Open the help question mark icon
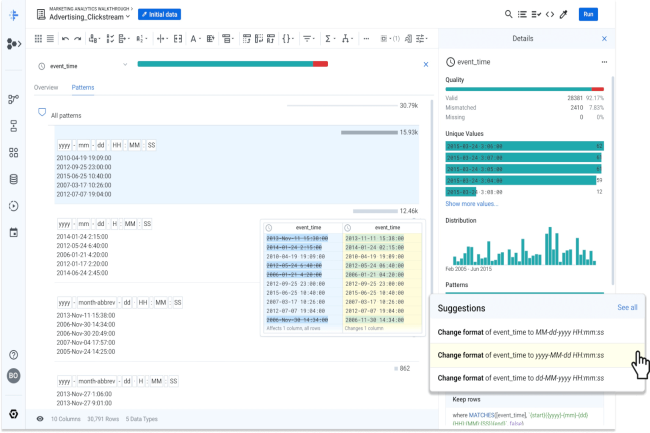This screenshot has height=433, width=650. [x=14, y=355]
